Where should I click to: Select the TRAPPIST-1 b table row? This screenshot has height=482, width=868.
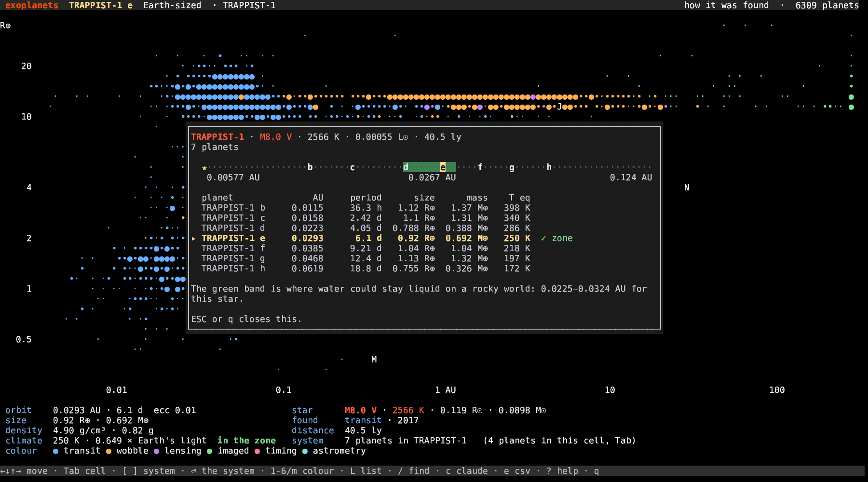[366, 208]
